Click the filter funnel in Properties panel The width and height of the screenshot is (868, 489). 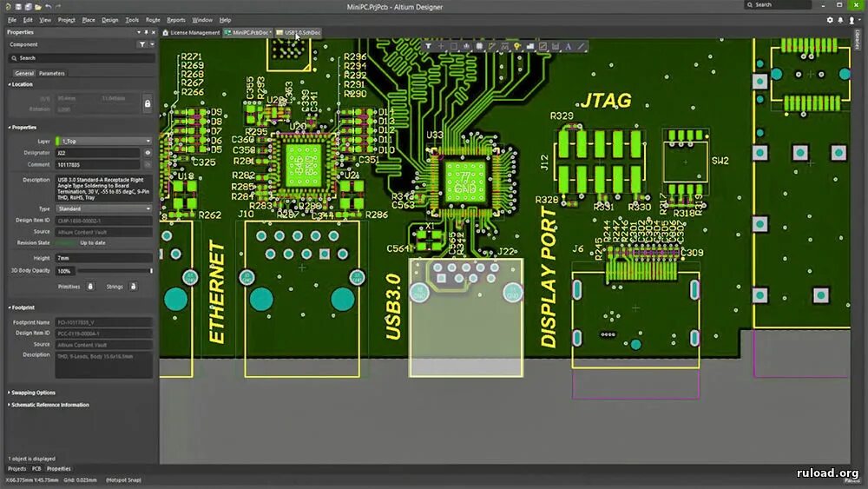(142, 44)
